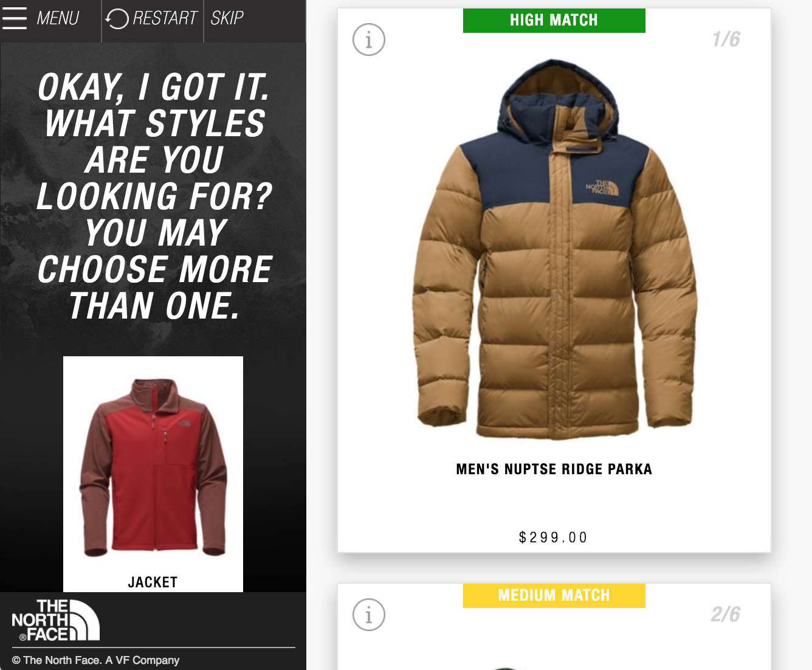Click the MENU label
The image size is (812, 670).
tap(58, 18)
